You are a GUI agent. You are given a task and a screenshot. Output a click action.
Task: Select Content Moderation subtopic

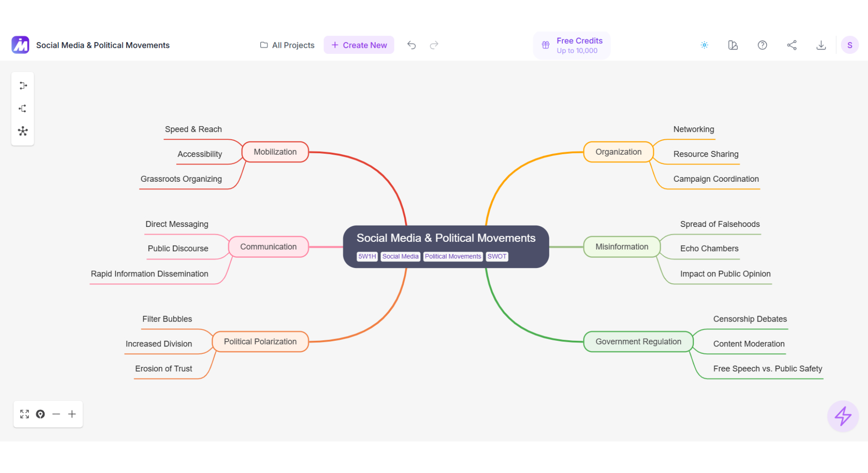click(x=749, y=344)
